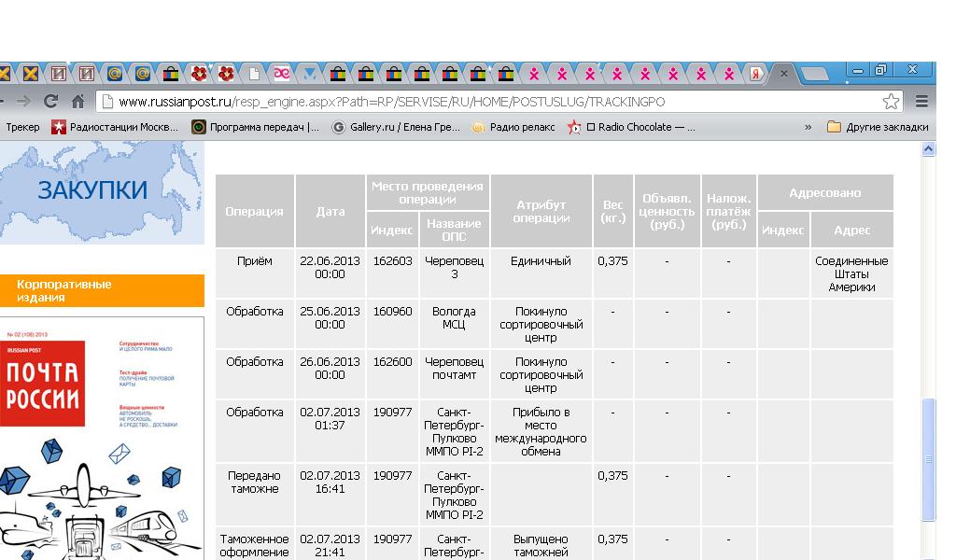Switch to the pink swirl icon tab
Screen dimensions: 956x560
click(282, 74)
